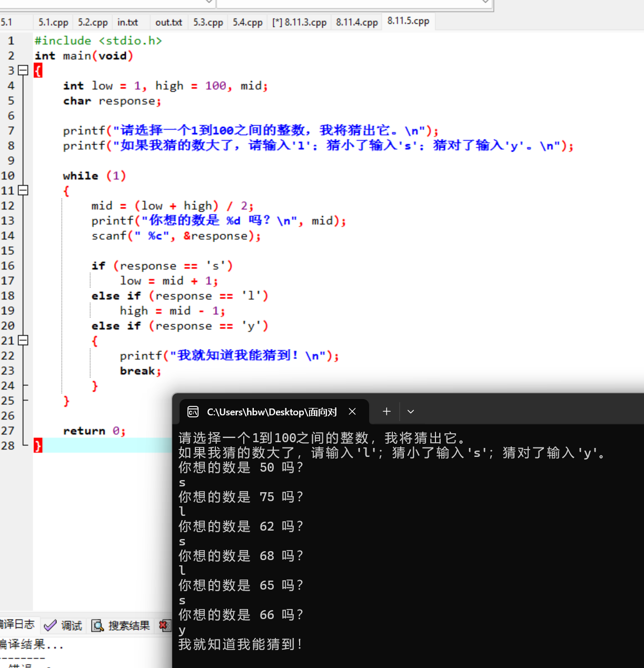Select the leftmost tab labeled 5.1
Screen dimensions: 644x668
(x=6, y=22)
